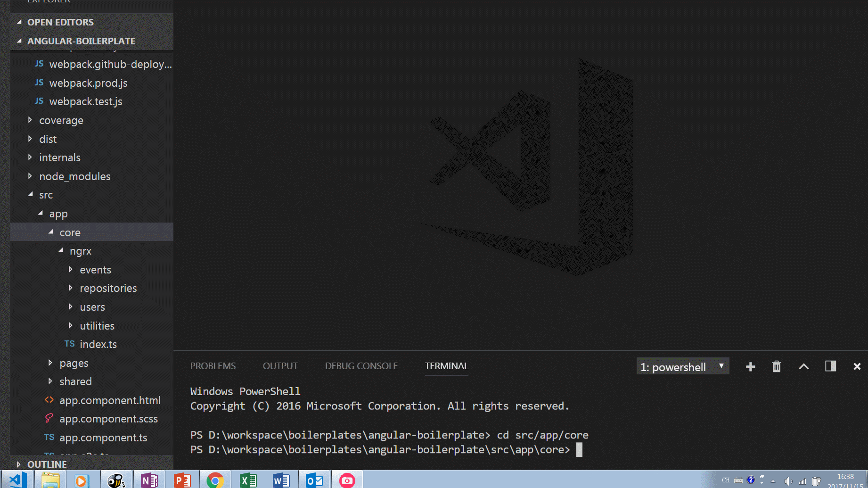Add a new terminal with plus icon
The height and width of the screenshot is (488, 868).
(751, 367)
